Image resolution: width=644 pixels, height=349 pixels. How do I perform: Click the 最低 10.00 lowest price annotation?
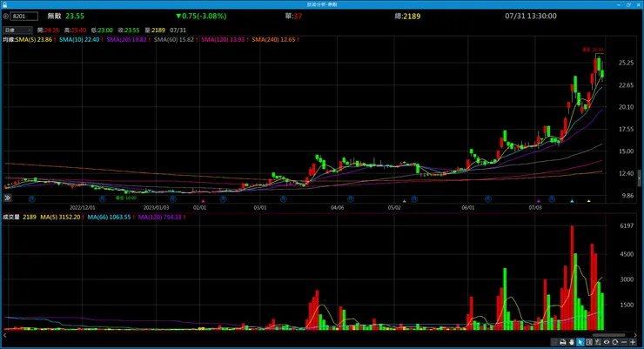point(126,198)
